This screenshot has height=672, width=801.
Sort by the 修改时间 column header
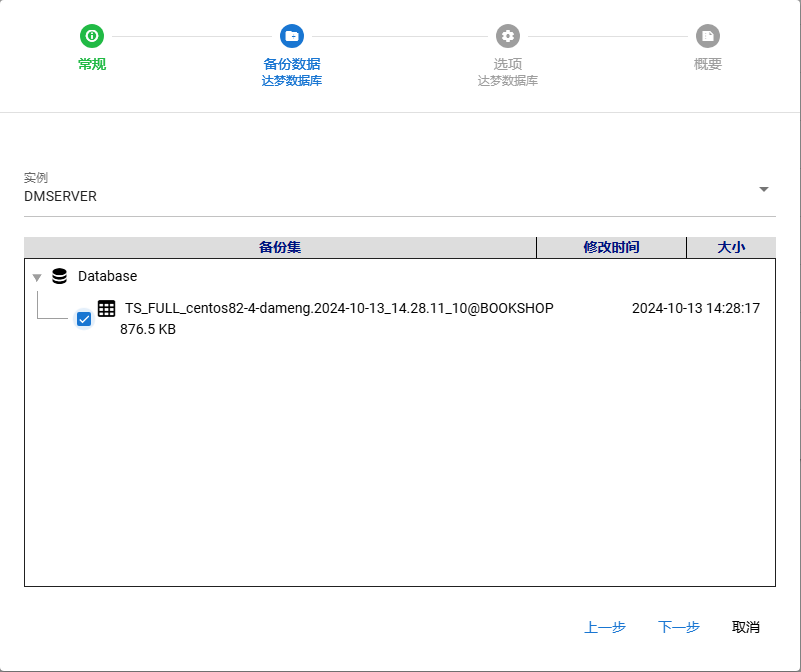point(611,247)
